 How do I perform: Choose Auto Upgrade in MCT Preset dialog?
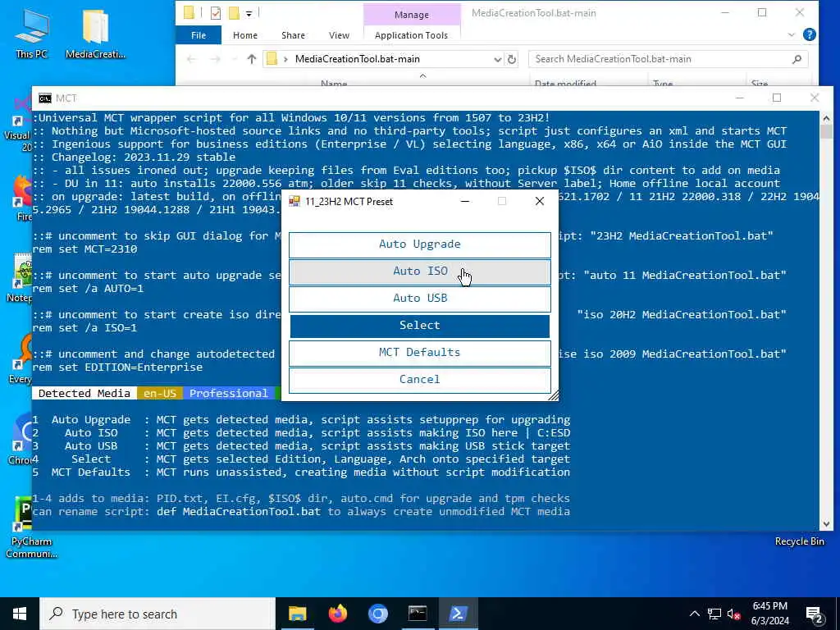click(x=419, y=244)
